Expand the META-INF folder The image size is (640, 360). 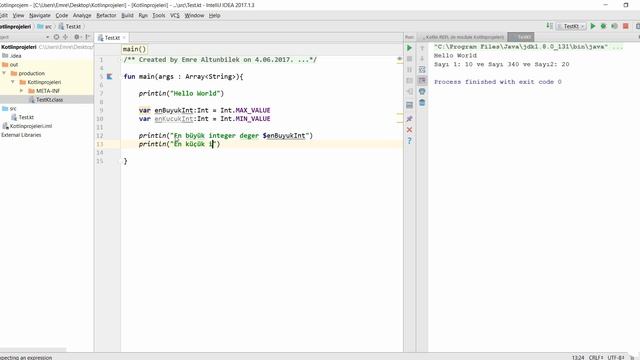[21, 91]
